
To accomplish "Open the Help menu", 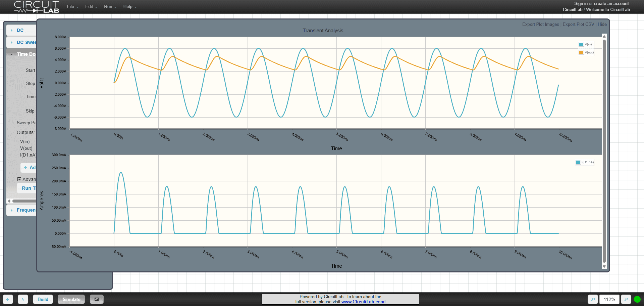I will click(x=130, y=7).
